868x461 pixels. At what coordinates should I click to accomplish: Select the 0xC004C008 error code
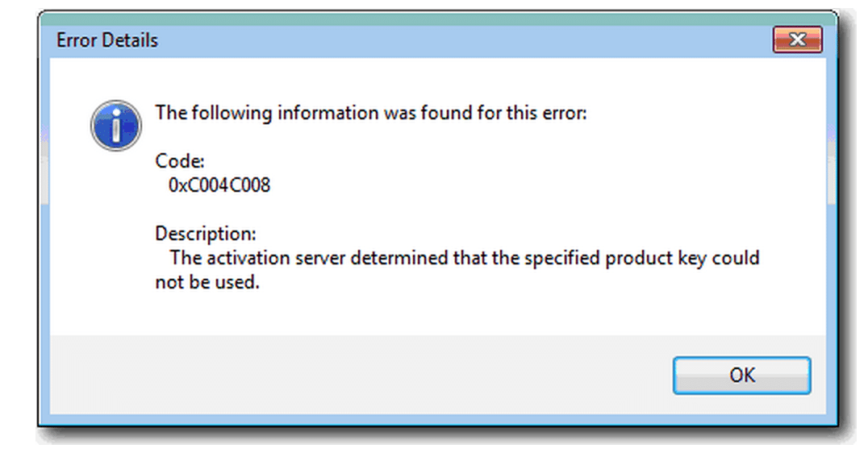pos(219,185)
